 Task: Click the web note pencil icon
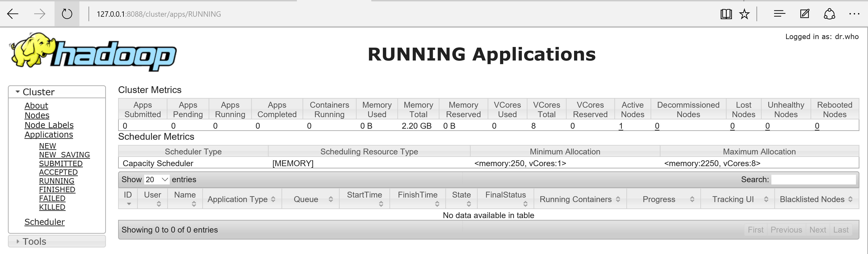pos(805,14)
